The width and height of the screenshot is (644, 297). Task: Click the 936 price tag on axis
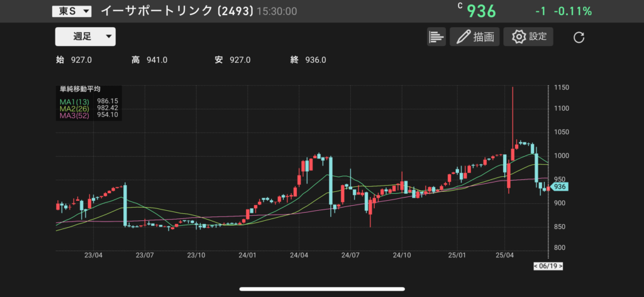(x=559, y=187)
